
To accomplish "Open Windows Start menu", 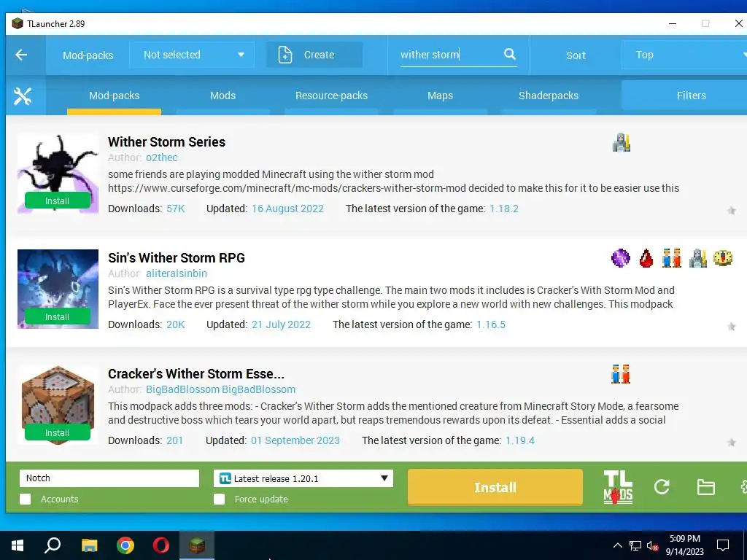I will [x=18, y=545].
